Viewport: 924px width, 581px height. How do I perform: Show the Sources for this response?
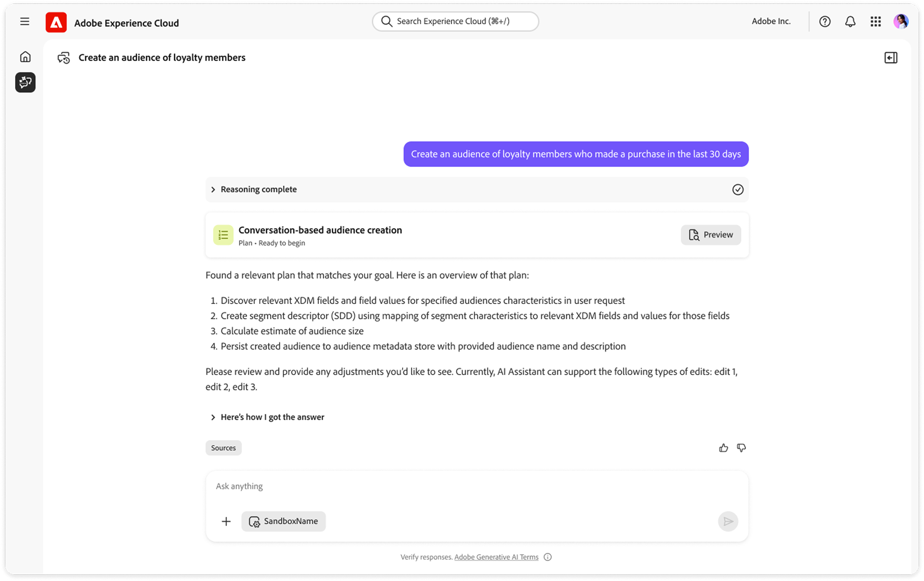pos(223,448)
